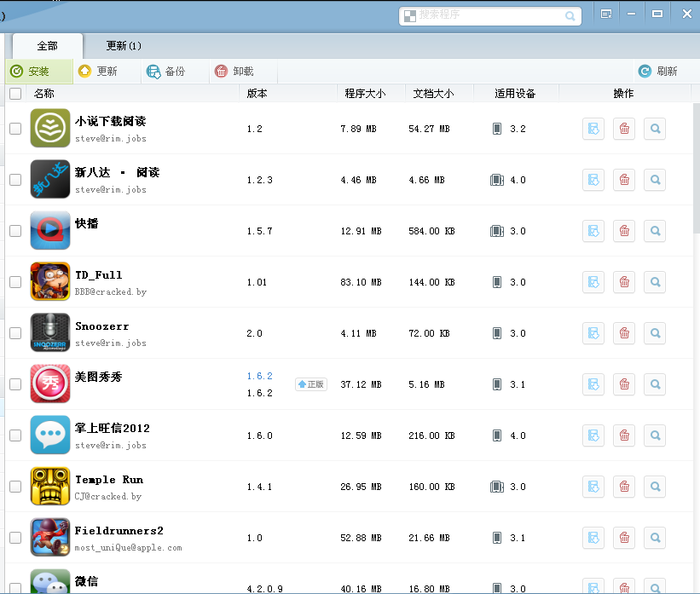Click the magnifier icon in the Snoozerr row

[x=655, y=333]
